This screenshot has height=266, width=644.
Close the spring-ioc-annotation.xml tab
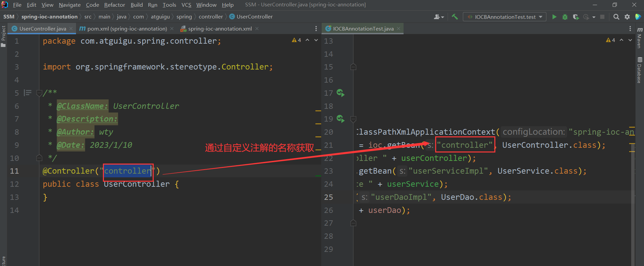pyautogui.click(x=257, y=29)
